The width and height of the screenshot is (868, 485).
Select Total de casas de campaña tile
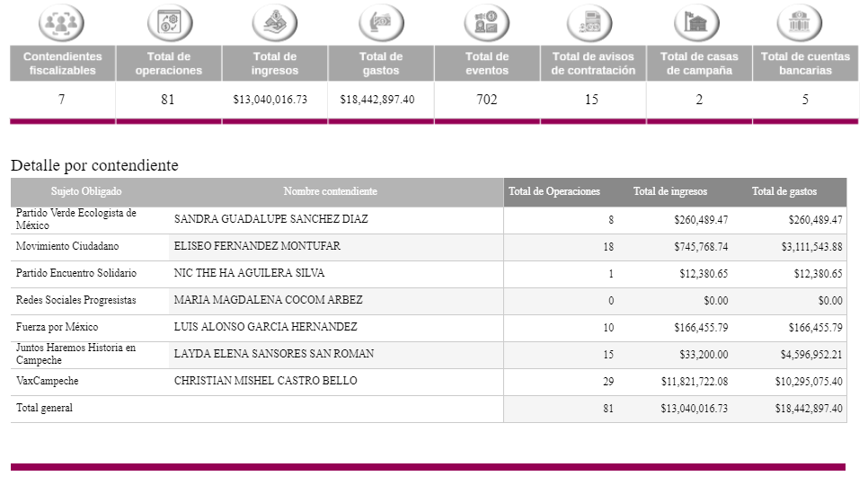click(699, 64)
